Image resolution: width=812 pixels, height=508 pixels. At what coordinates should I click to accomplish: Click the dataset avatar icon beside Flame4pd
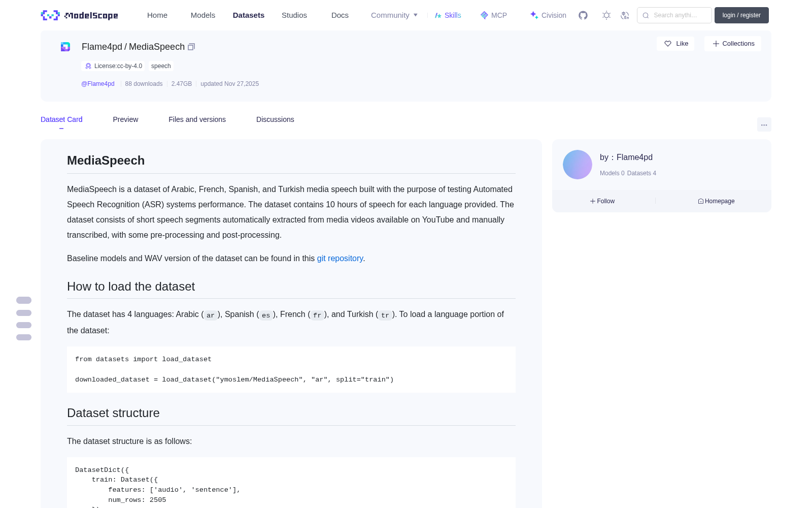65,47
